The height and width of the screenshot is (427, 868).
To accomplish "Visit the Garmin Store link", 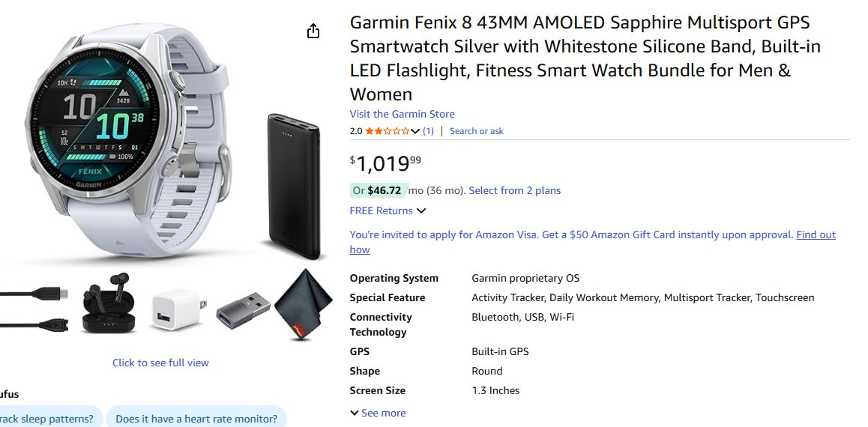I will pos(402,114).
